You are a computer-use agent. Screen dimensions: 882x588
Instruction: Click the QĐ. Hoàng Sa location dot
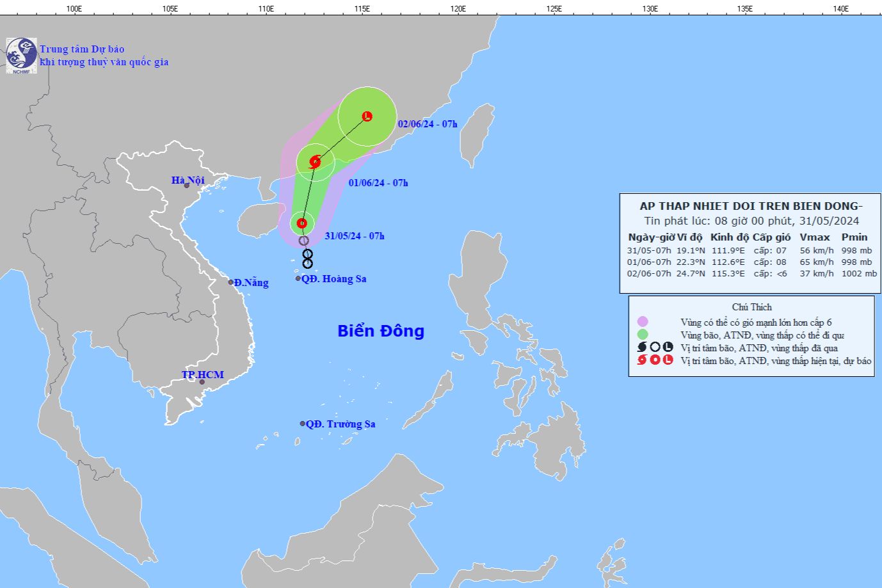(x=298, y=278)
